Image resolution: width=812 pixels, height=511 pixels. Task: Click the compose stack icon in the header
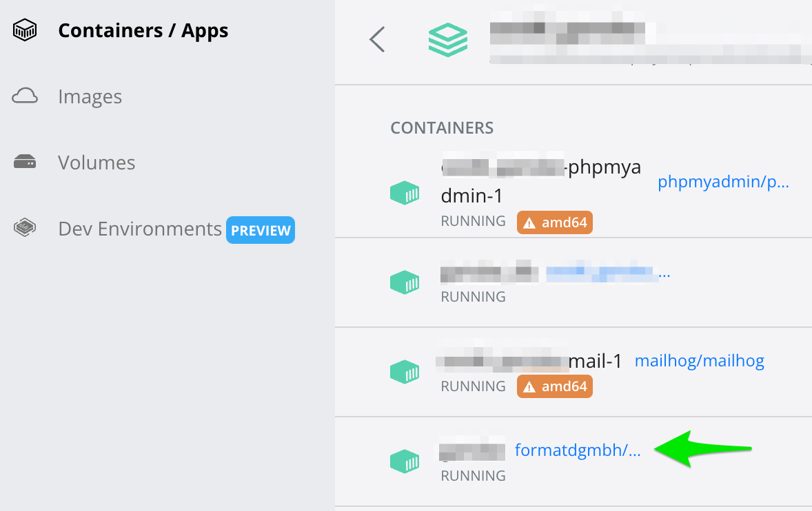(x=448, y=39)
